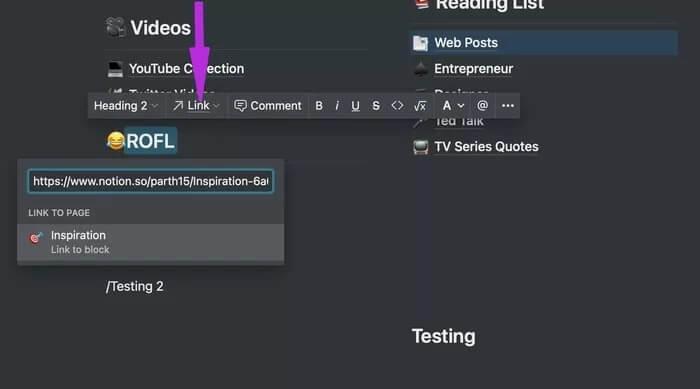Screen dimensions: 700x389
Task: Open the Entrepreneur page
Action: click(x=473, y=69)
